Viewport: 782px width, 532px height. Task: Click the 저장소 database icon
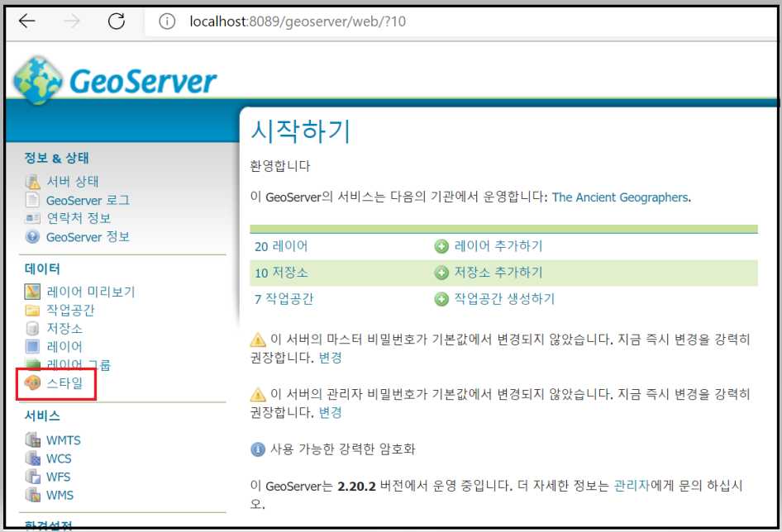32,329
